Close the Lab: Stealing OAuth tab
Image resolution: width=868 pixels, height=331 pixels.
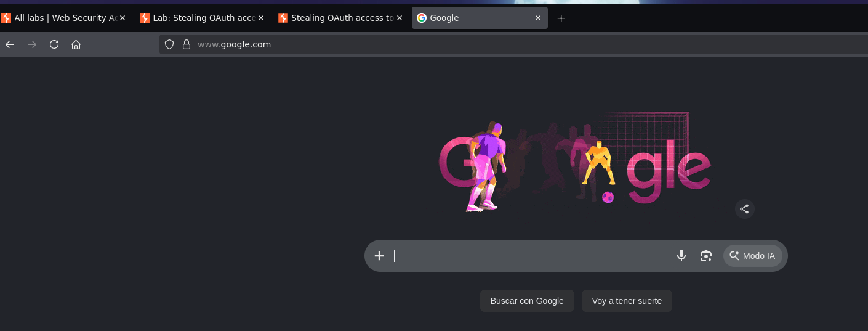[x=261, y=18]
